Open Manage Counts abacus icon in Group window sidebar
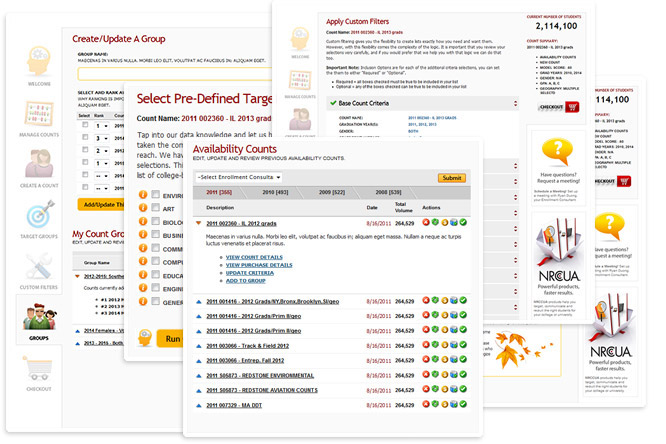The width and height of the screenshot is (666, 444). (x=39, y=114)
